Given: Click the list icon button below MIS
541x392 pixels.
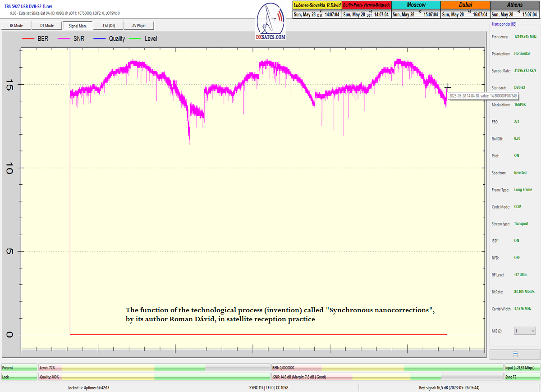Looking at the screenshot, I should (x=515, y=355).
